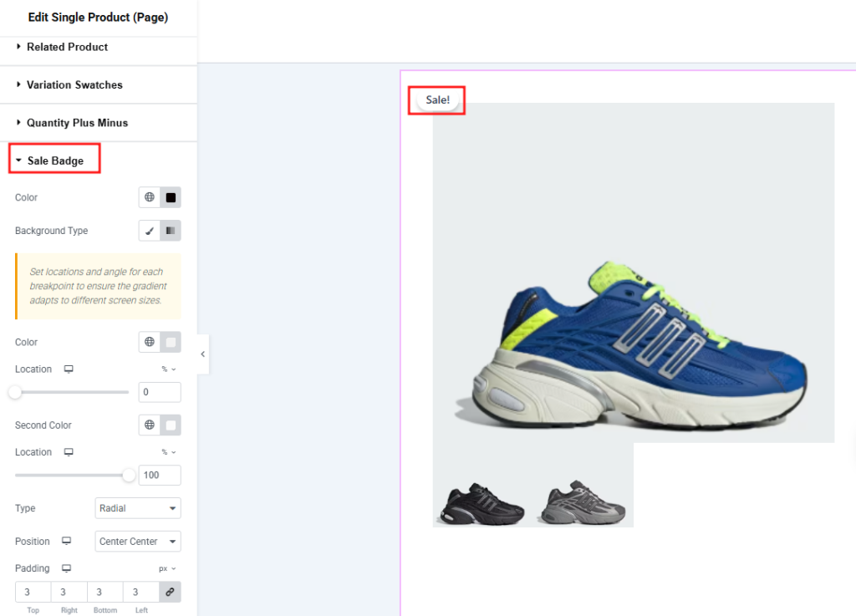The height and width of the screenshot is (616, 856).
Task: Focus the Top padding field
Action: point(33,592)
